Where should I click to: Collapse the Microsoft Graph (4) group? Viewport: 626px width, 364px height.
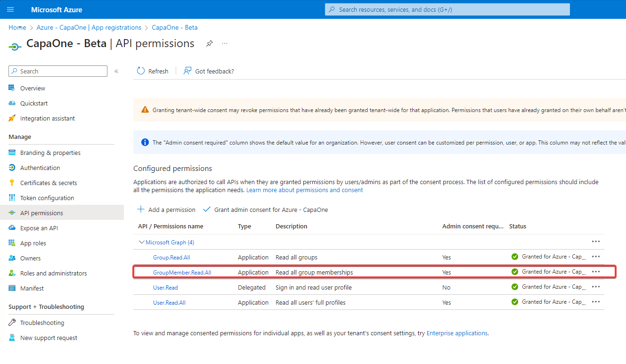pyautogui.click(x=141, y=242)
